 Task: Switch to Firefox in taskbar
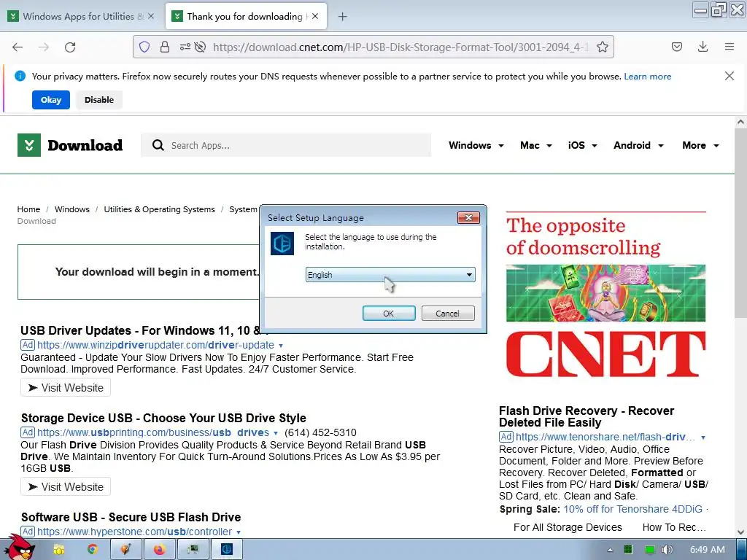pos(160,550)
